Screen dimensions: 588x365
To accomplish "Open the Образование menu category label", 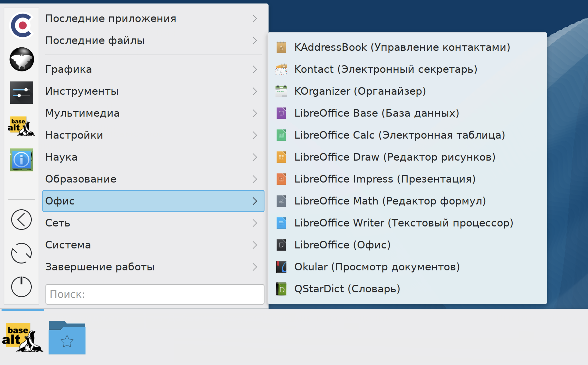I will pyautogui.click(x=81, y=179).
